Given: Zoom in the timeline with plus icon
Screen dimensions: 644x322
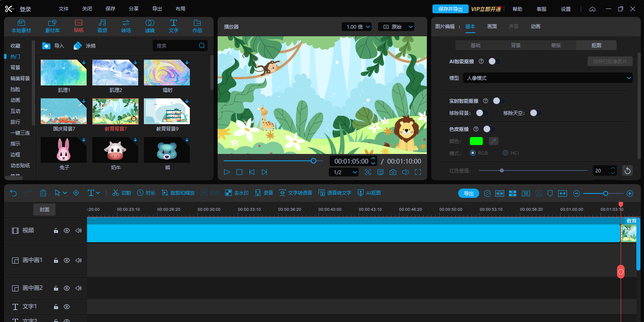Looking at the screenshot, I should click(x=630, y=193).
